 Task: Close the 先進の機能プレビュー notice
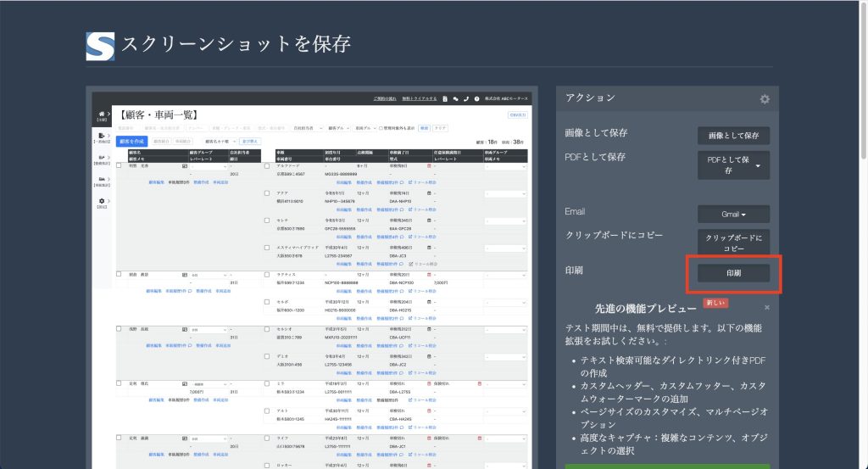767,307
